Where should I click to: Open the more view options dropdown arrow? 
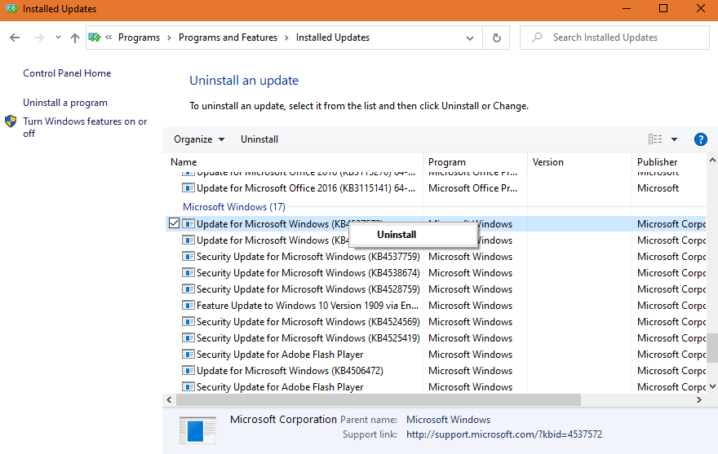click(x=674, y=139)
